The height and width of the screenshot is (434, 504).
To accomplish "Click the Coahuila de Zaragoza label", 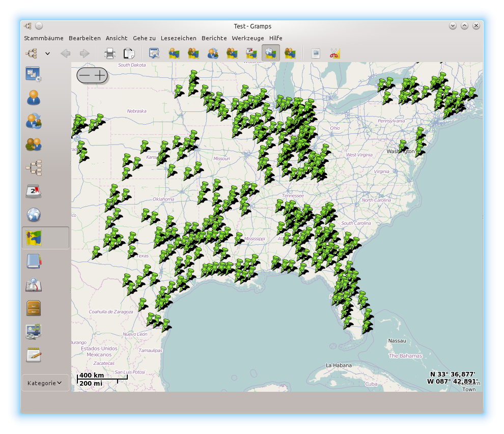I will [x=111, y=311].
